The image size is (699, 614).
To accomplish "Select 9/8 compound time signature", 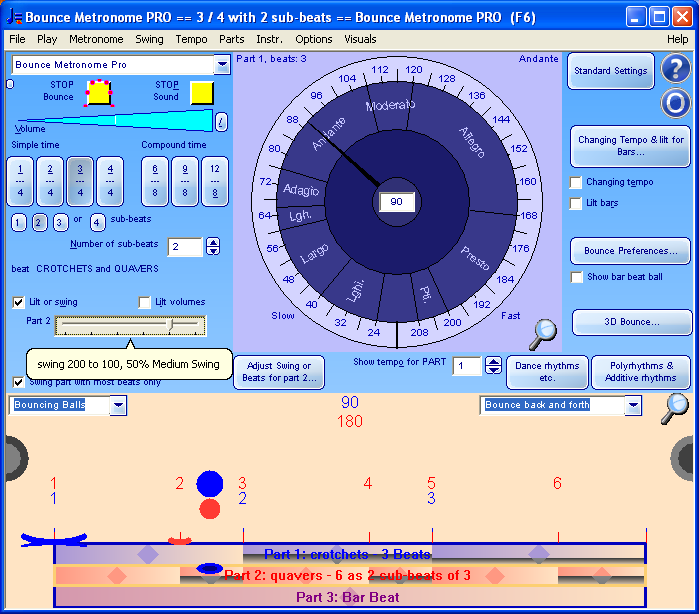I will pyautogui.click(x=185, y=181).
